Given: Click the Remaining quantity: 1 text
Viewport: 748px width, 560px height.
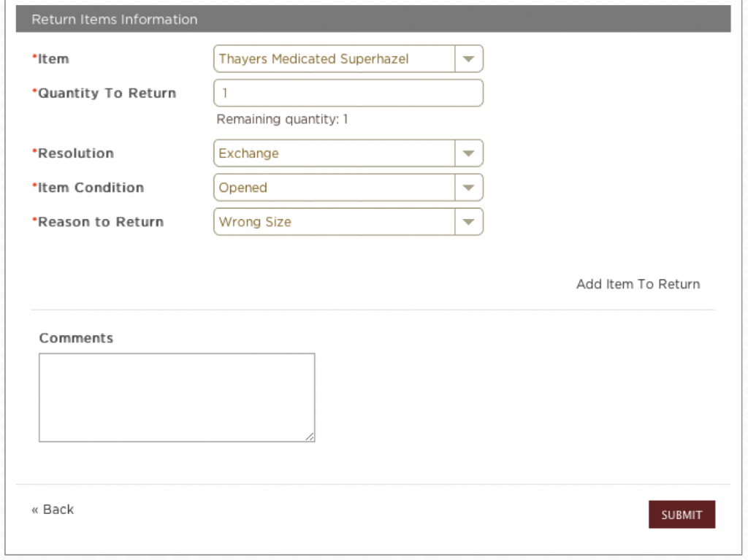Looking at the screenshot, I should tap(283, 119).
